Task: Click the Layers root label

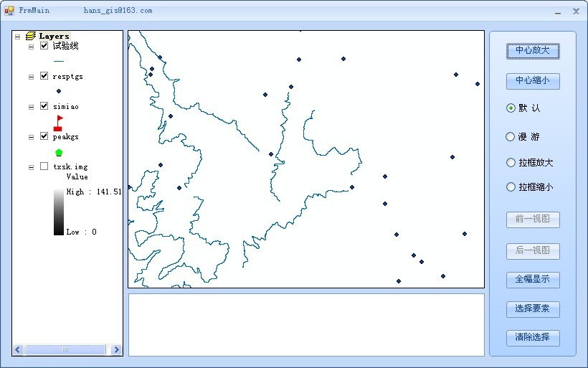Action: [x=54, y=37]
